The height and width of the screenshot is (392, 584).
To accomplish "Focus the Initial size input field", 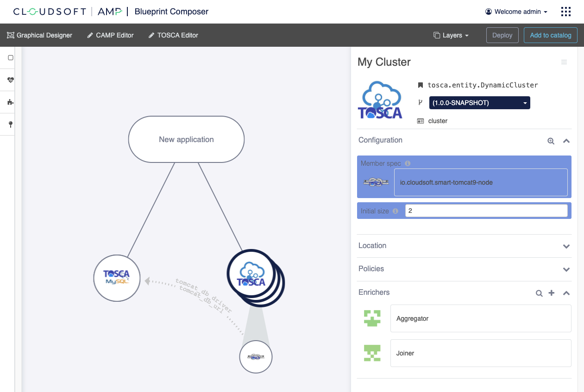I will 486,211.
